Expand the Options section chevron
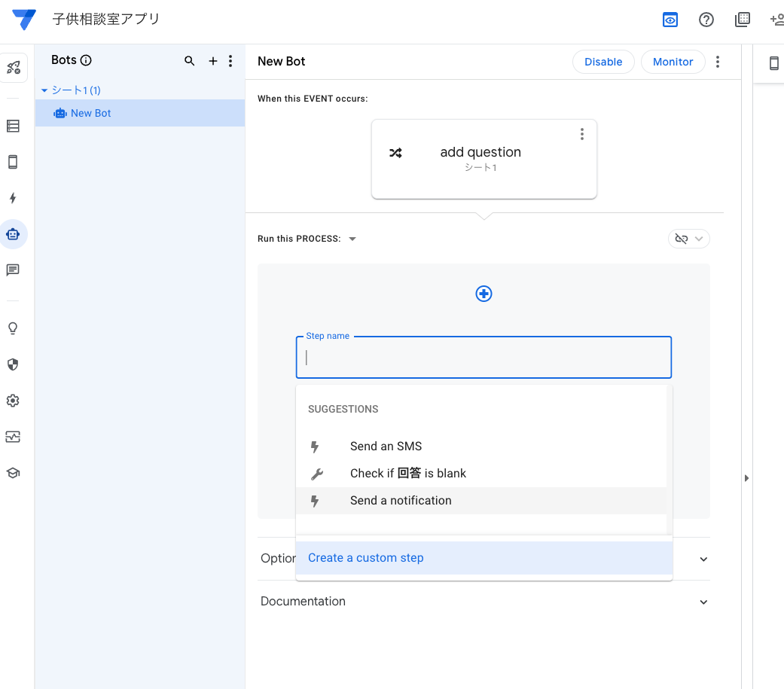784x689 pixels. (x=703, y=559)
